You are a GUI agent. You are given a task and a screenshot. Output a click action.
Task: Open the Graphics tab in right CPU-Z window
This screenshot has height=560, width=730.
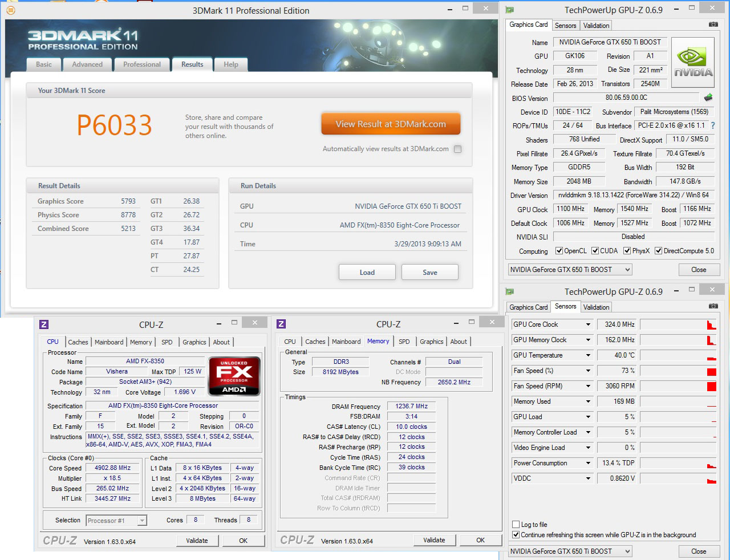tap(432, 342)
